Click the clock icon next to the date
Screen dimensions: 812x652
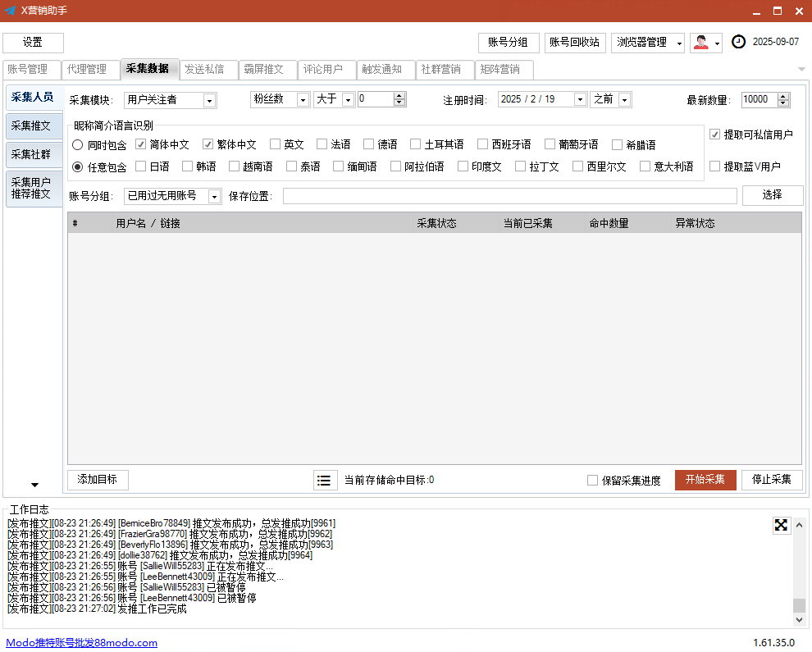(738, 42)
